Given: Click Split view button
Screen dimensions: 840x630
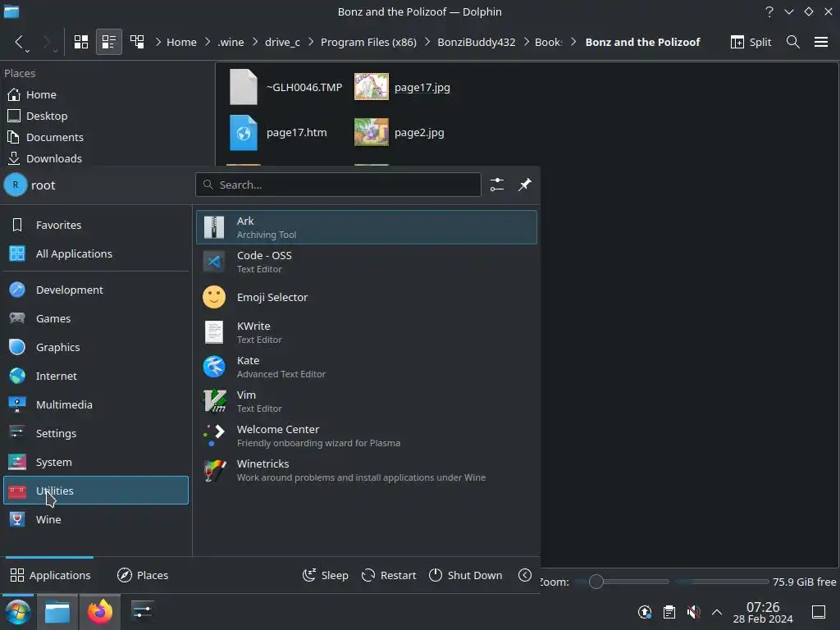Looking at the screenshot, I should point(751,42).
